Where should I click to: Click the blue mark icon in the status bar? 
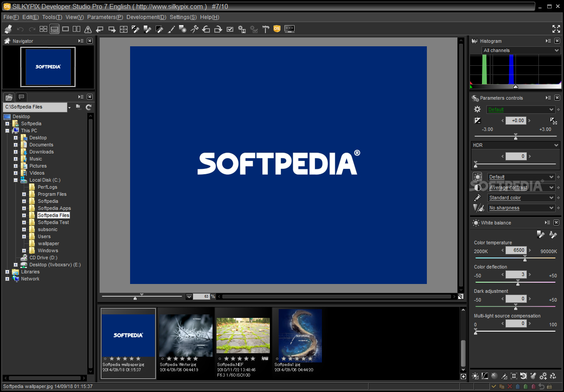[518, 387]
